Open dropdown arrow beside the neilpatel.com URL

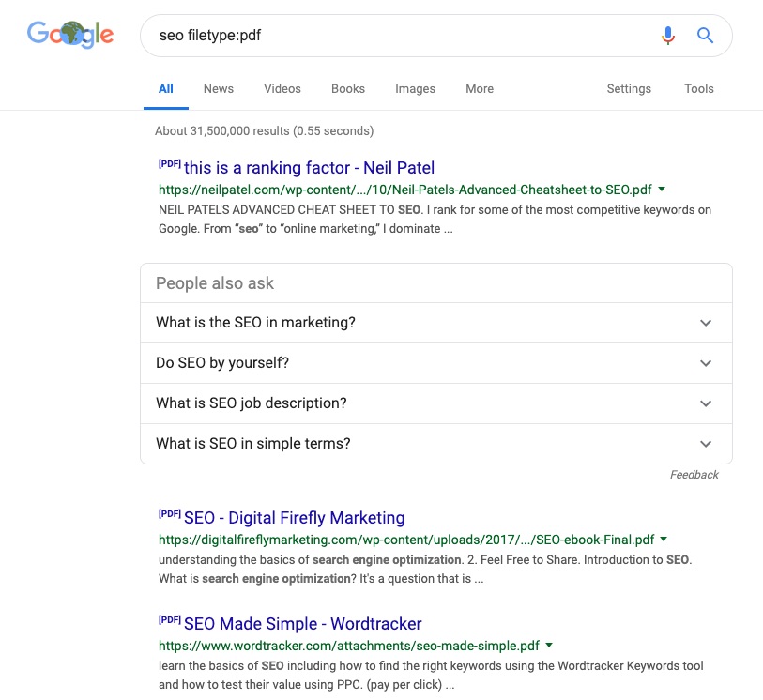click(x=662, y=189)
